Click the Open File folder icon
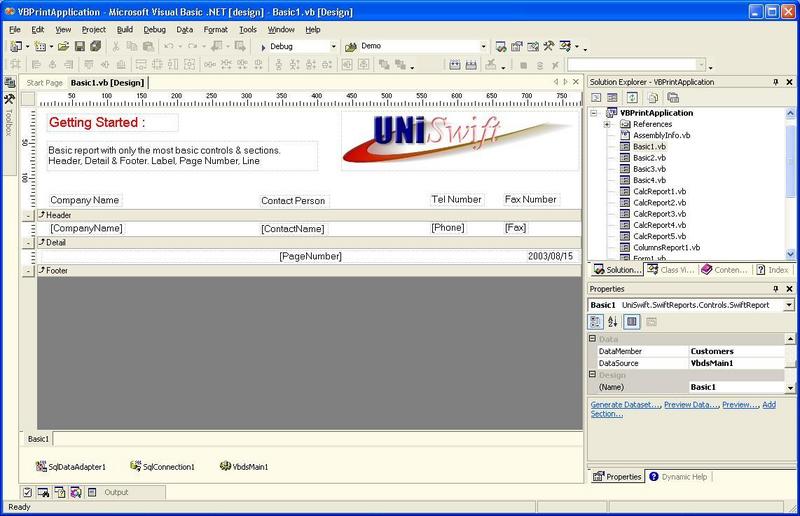Viewport: 800px width, 516px height. (63, 46)
